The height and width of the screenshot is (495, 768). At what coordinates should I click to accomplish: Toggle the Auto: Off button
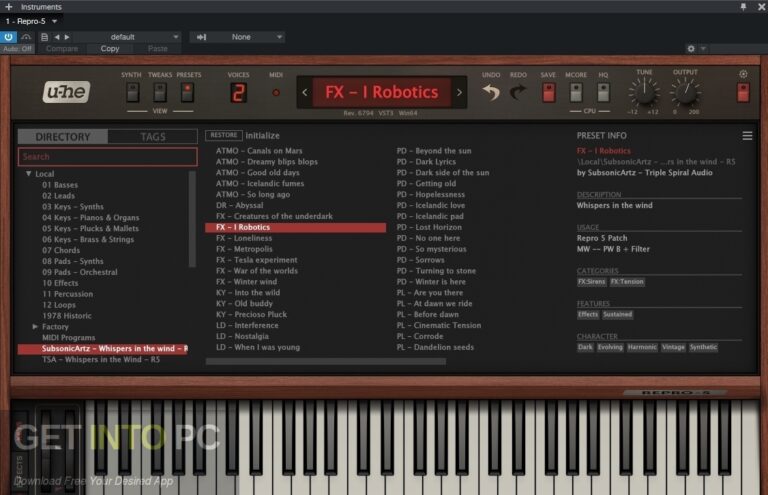(17, 48)
